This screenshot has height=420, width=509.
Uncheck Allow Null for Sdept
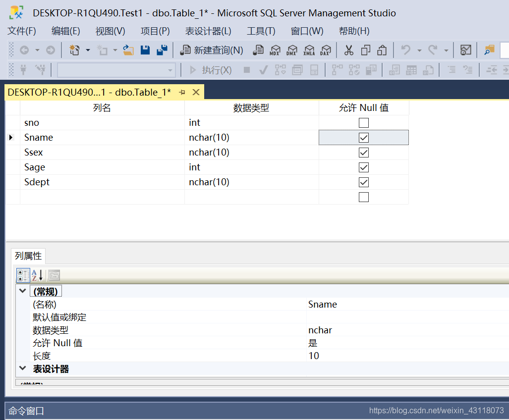tap(364, 182)
